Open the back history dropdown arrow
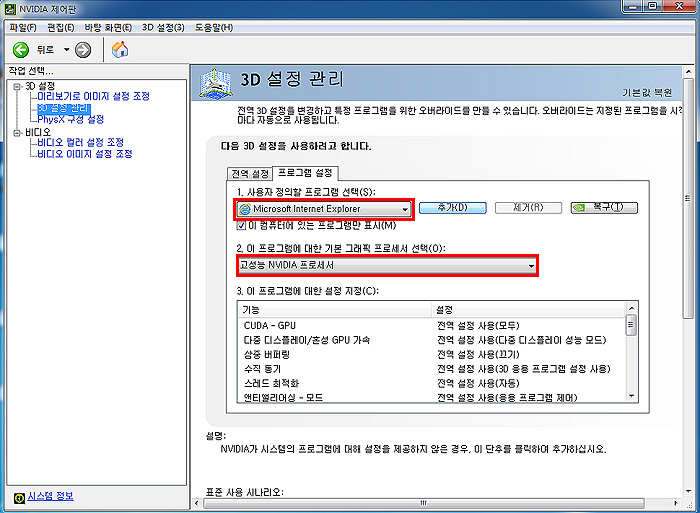Image resolution: width=700 pixels, height=513 pixels. coord(67,50)
